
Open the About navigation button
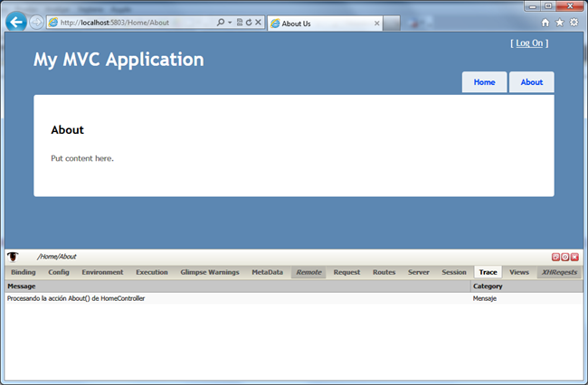point(531,82)
